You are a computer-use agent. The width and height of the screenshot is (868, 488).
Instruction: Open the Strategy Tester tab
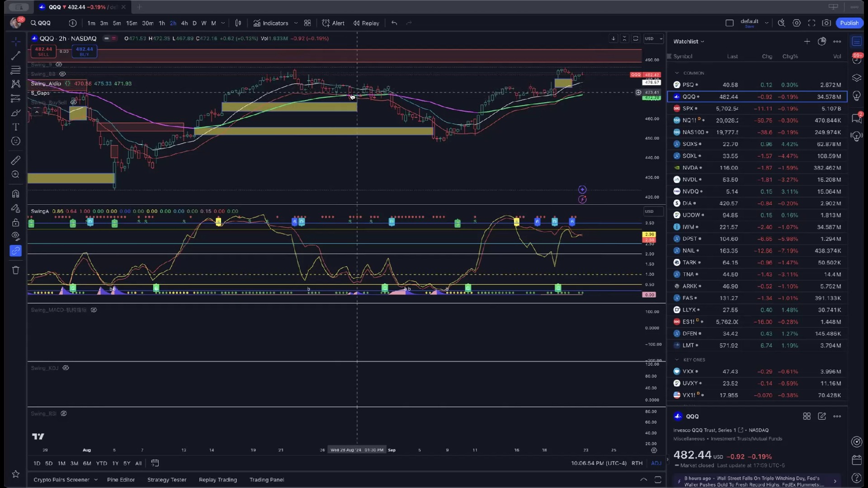167,480
